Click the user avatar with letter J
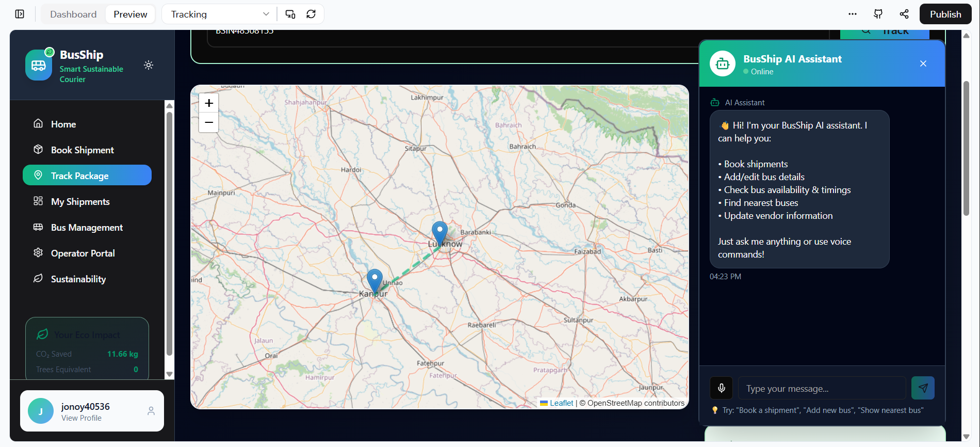Screen dimensions: 980x447 click(41, 411)
